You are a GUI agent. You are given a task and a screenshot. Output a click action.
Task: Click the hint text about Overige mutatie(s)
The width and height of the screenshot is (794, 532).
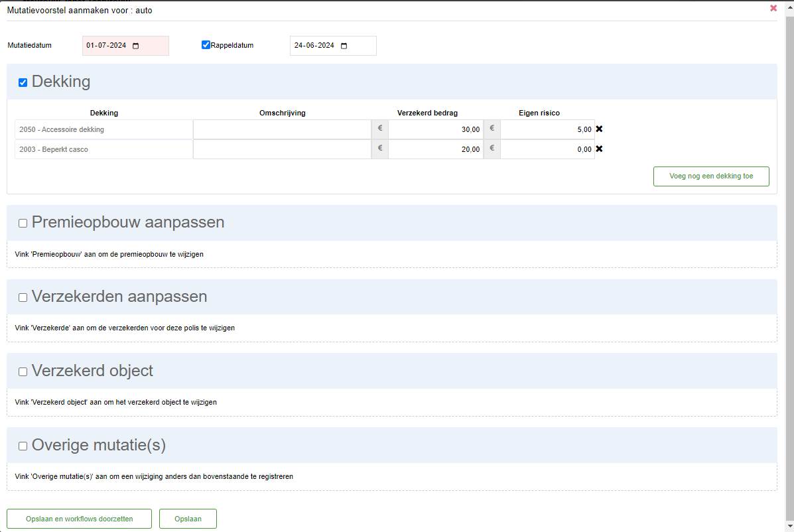(x=154, y=476)
